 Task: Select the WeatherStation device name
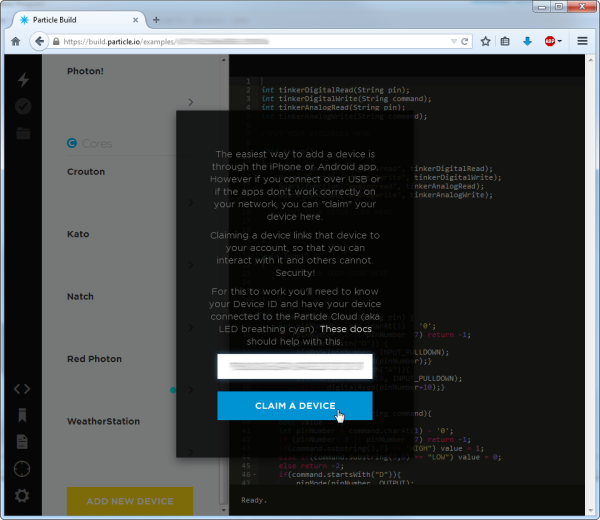pyautogui.click(x=103, y=421)
